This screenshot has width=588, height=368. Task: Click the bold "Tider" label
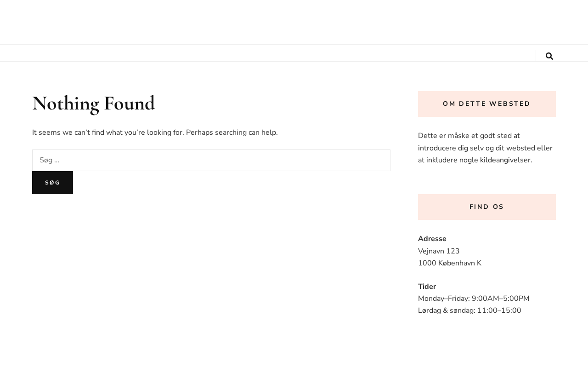click(427, 287)
